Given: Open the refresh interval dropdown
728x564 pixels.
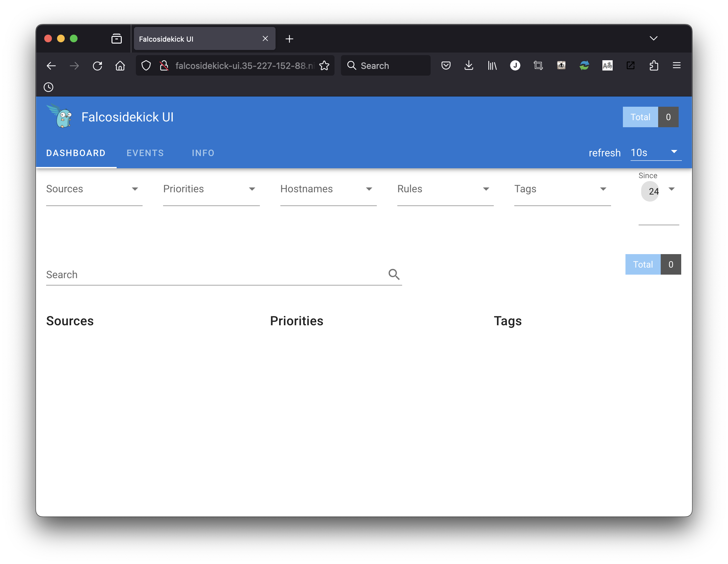Looking at the screenshot, I should pyautogui.click(x=656, y=153).
